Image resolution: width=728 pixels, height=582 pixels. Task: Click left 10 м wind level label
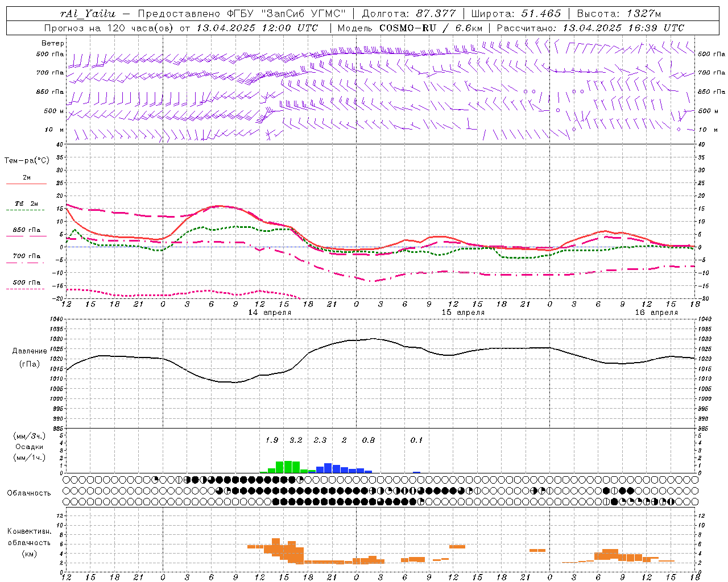click(x=55, y=130)
